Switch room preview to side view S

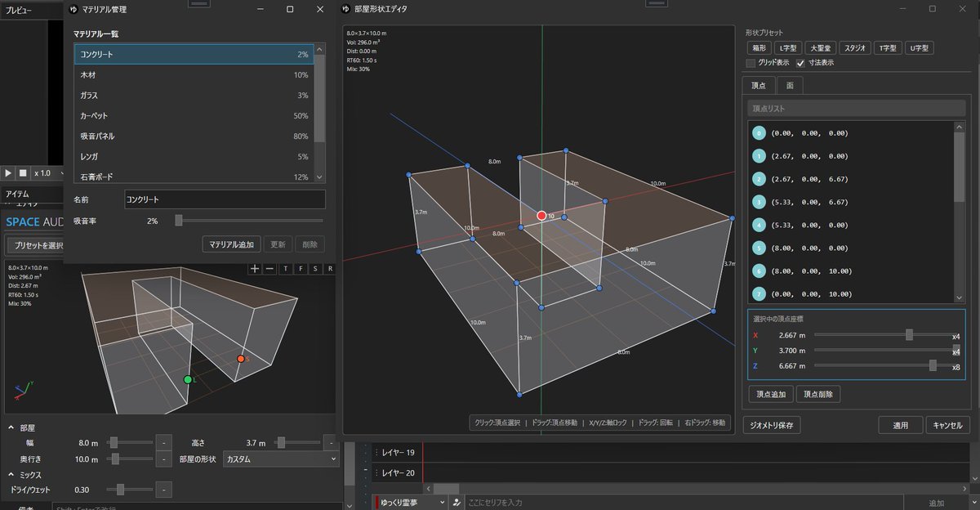pos(316,268)
